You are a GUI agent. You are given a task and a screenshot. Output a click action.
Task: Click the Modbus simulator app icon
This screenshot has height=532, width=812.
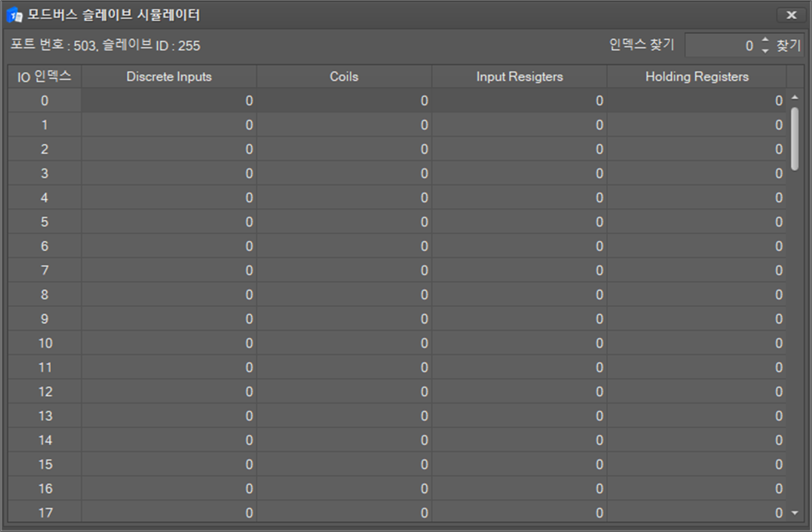click(x=15, y=15)
